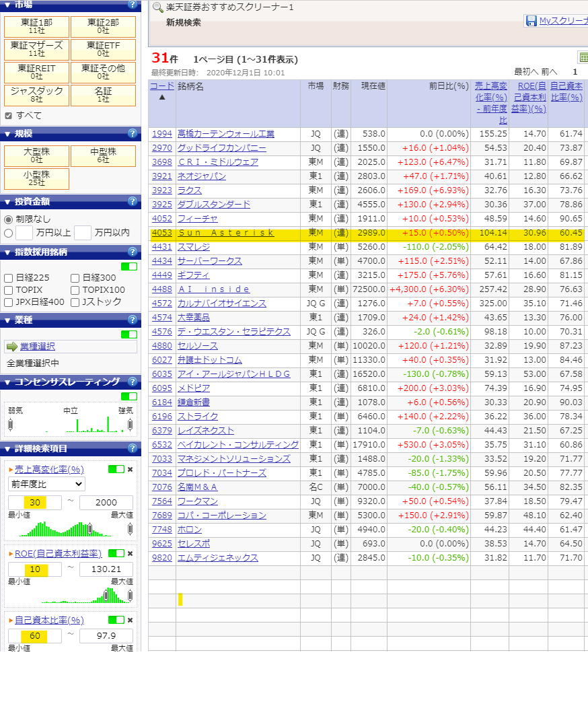The height and width of the screenshot is (708, 588).
Task: Select the ジャスダック market filter
Action: [x=36, y=95]
